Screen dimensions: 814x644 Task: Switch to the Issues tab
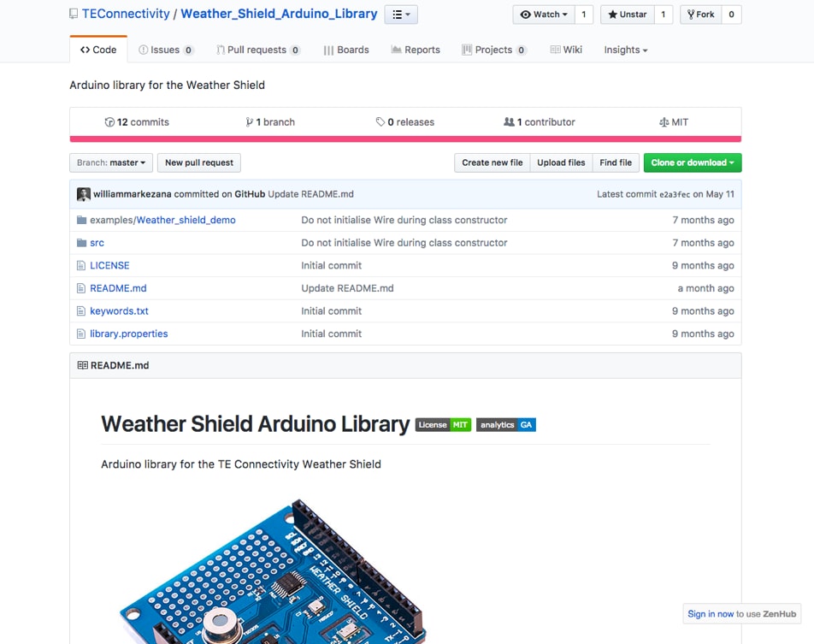(x=165, y=49)
